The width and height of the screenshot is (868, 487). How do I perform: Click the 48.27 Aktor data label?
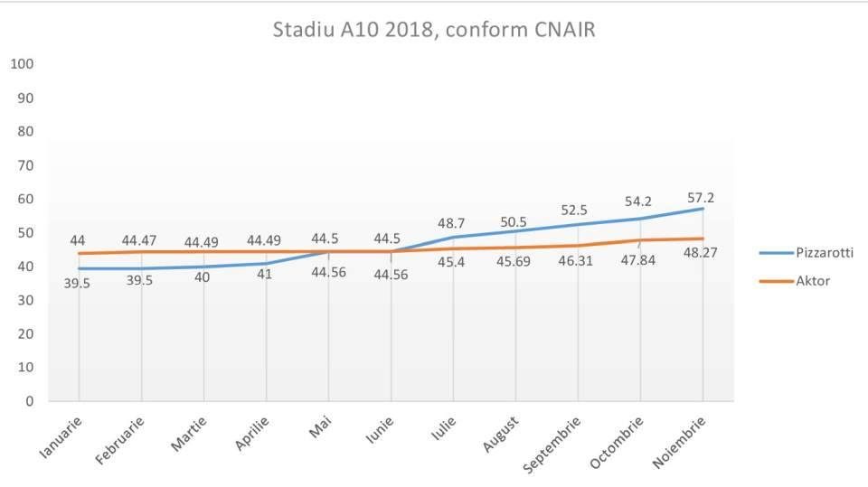[700, 253]
